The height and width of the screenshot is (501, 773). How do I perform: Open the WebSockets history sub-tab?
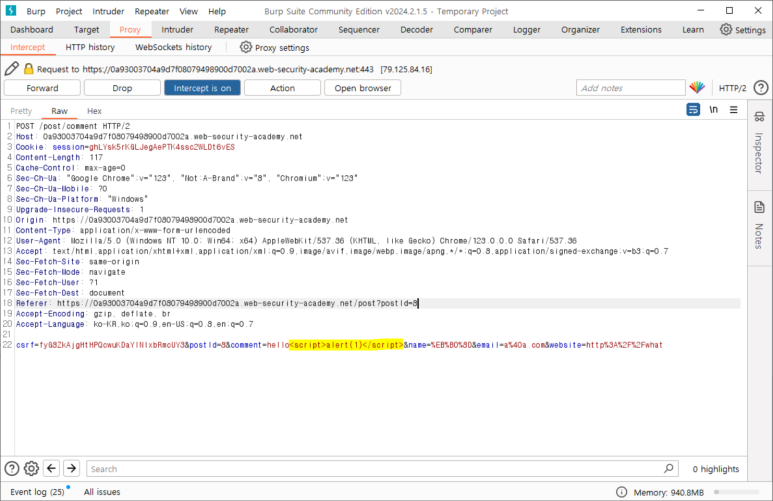(x=173, y=47)
